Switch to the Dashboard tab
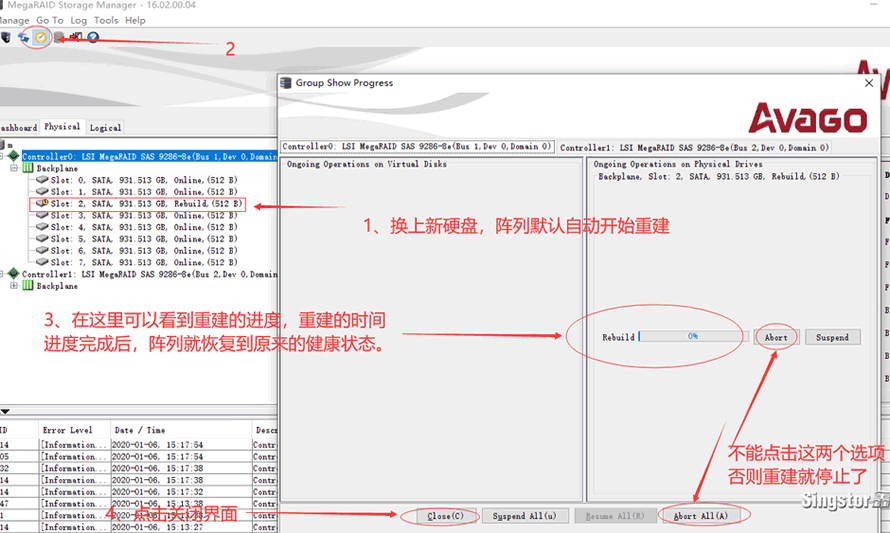 [18, 128]
